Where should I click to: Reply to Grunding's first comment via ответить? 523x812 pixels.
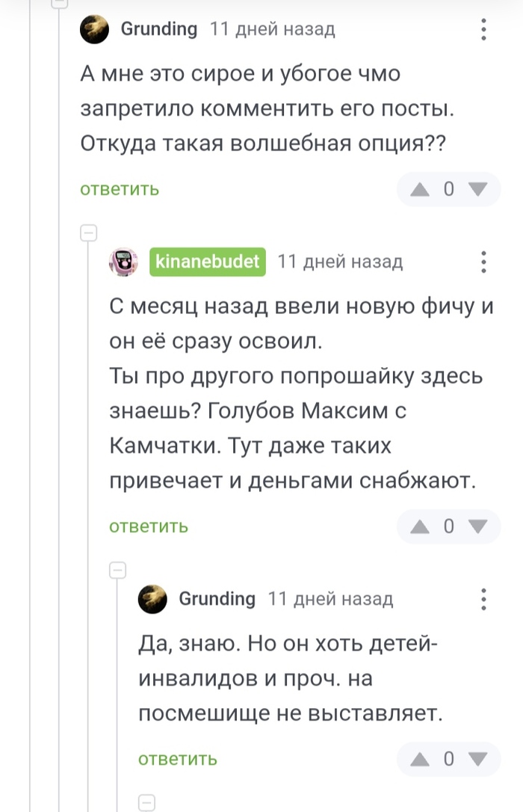120,189
